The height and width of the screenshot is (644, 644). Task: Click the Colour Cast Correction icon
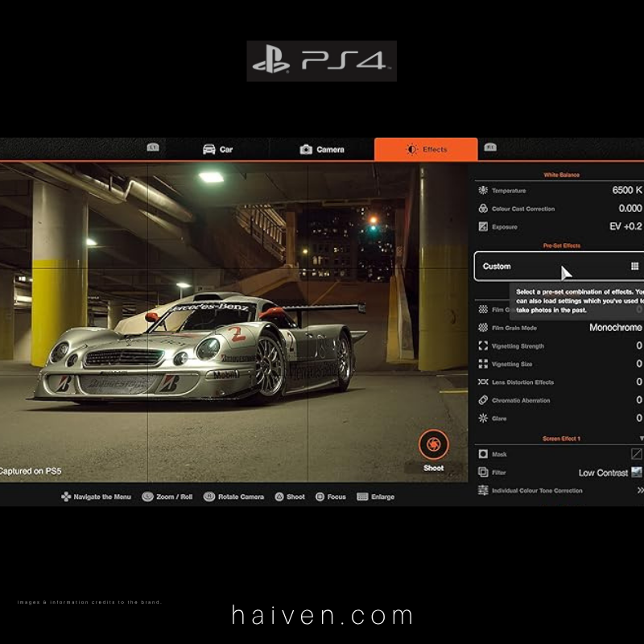(482, 208)
